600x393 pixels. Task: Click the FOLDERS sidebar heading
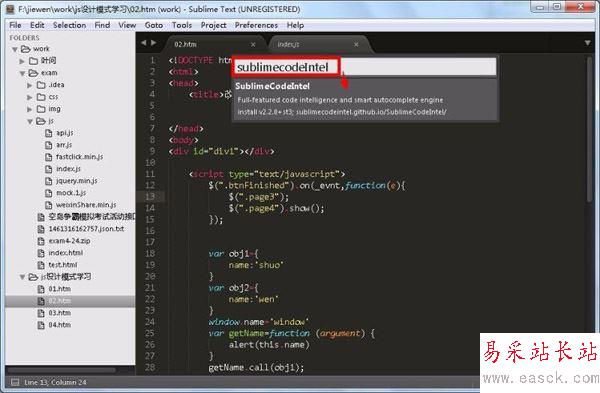[24, 38]
